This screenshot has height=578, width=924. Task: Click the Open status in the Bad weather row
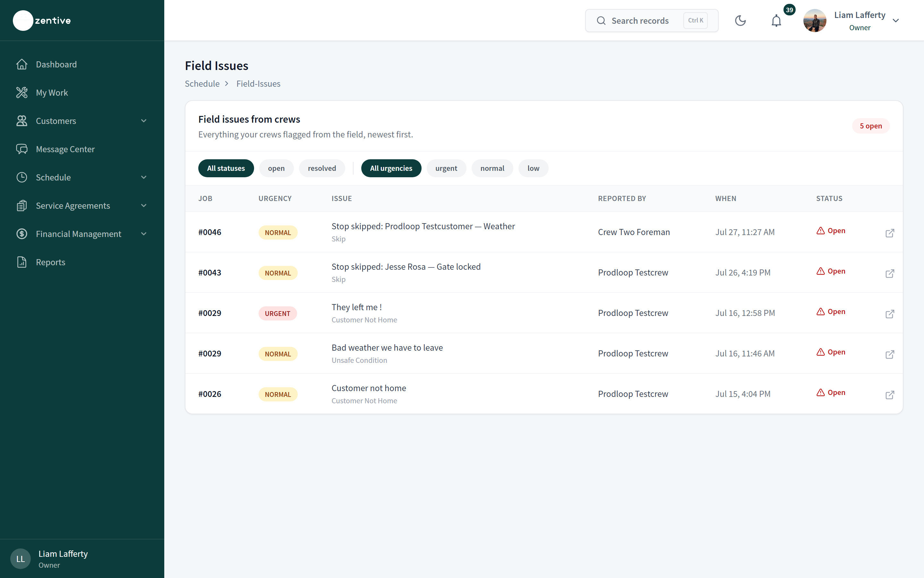[x=831, y=352]
